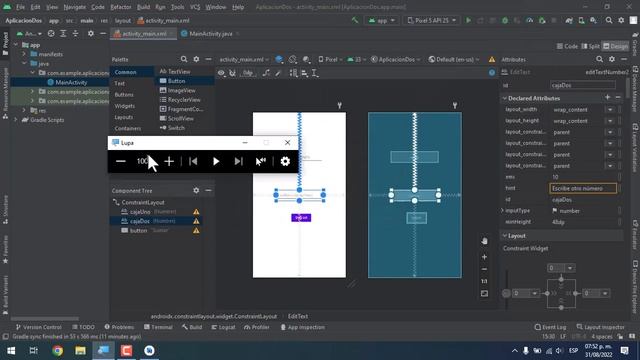Open the Lupa settings gear

tap(285, 161)
